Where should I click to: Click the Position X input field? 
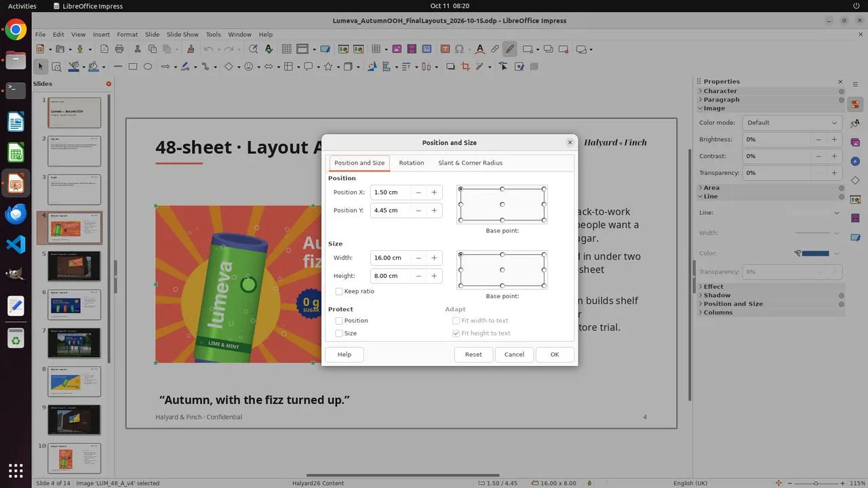click(390, 192)
